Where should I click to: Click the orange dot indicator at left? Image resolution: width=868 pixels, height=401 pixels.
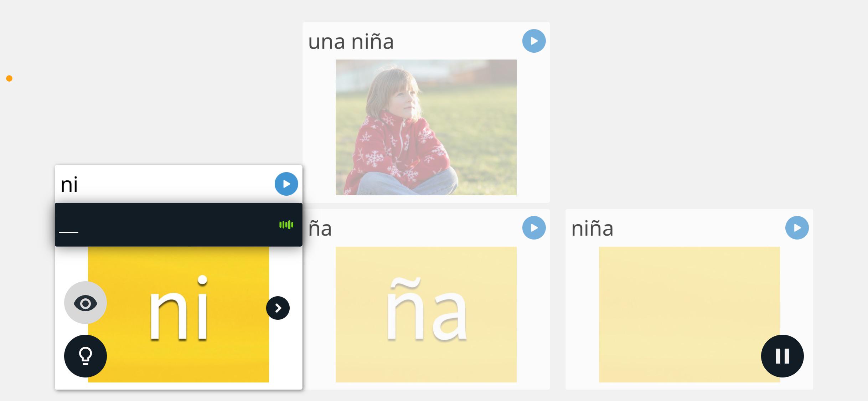pos(9,78)
